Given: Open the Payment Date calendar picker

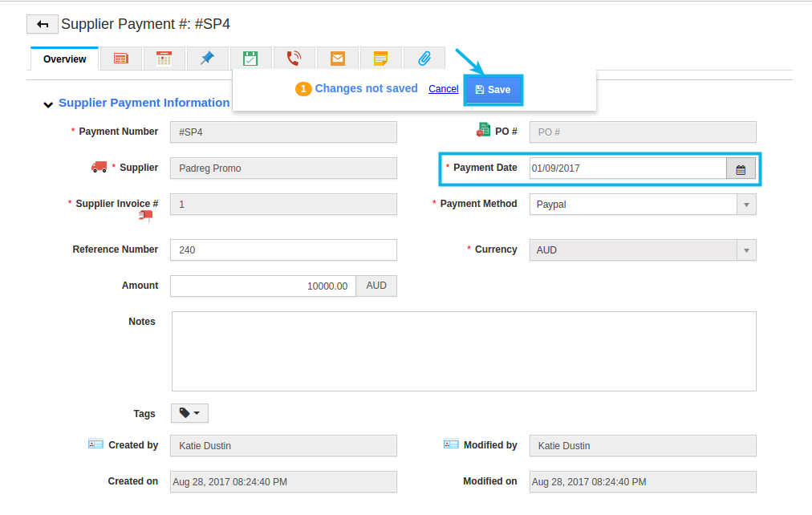Looking at the screenshot, I should (x=741, y=168).
